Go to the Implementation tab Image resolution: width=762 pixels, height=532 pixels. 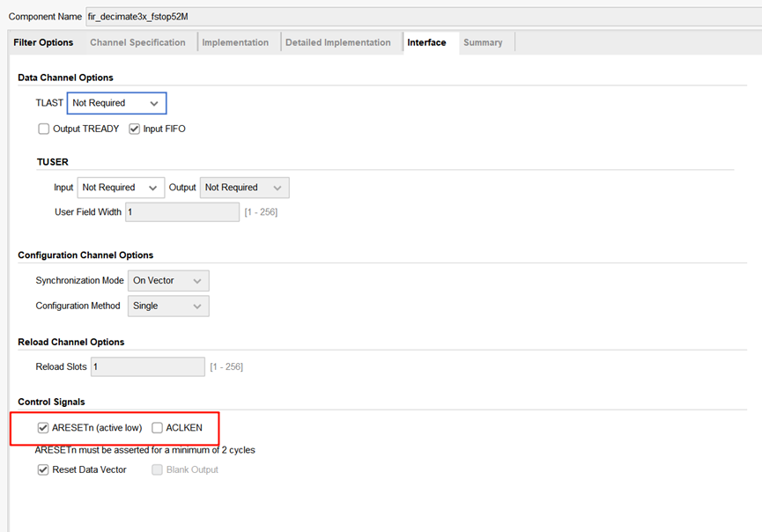[x=235, y=42]
